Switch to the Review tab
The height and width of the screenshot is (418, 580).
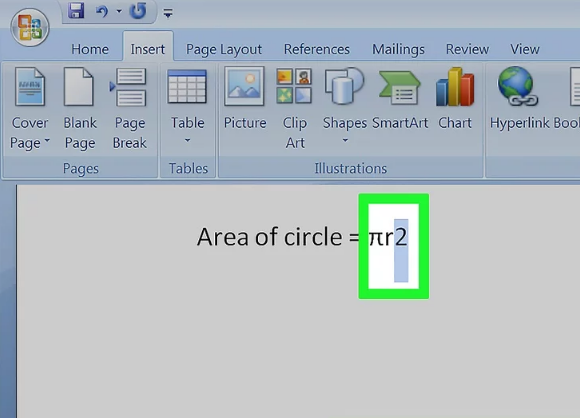[467, 49]
